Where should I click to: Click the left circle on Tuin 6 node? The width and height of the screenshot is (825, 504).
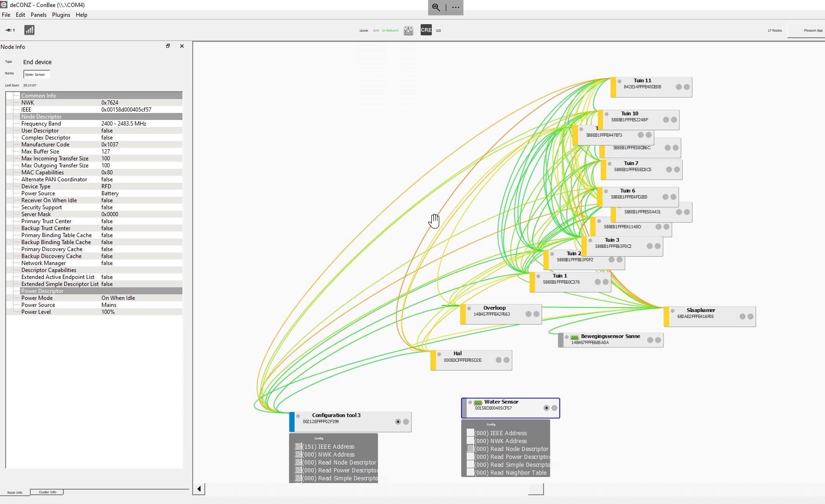tap(665, 197)
